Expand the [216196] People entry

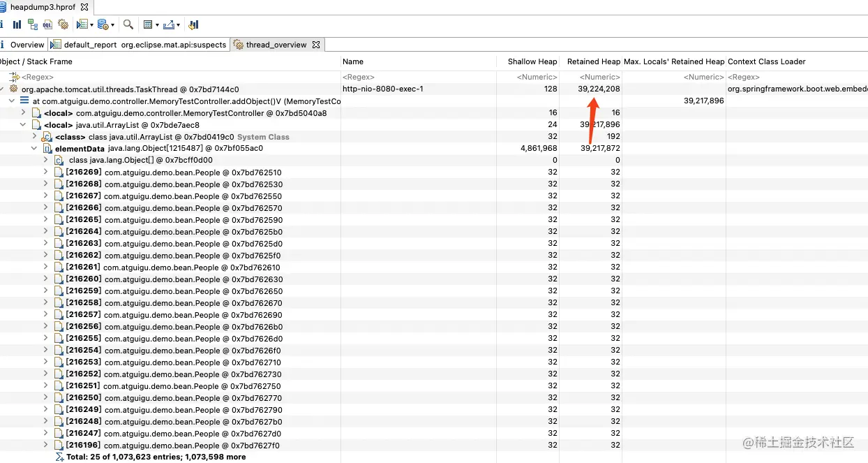pos(46,445)
